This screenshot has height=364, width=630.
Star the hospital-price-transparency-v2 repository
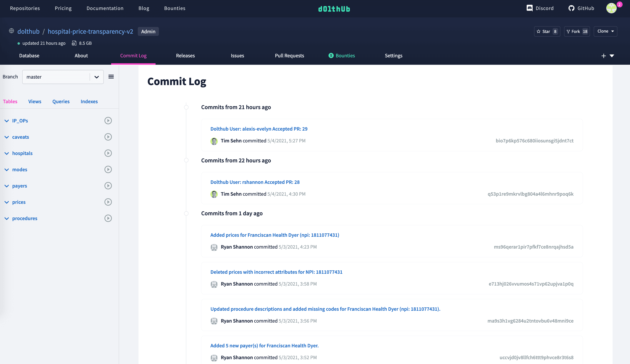[547, 31]
